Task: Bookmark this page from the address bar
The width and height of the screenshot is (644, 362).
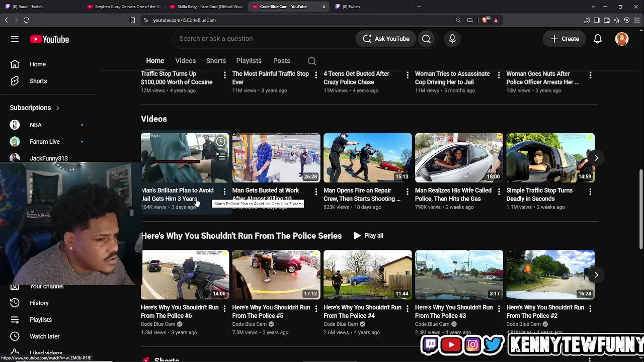Action: [133, 20]
